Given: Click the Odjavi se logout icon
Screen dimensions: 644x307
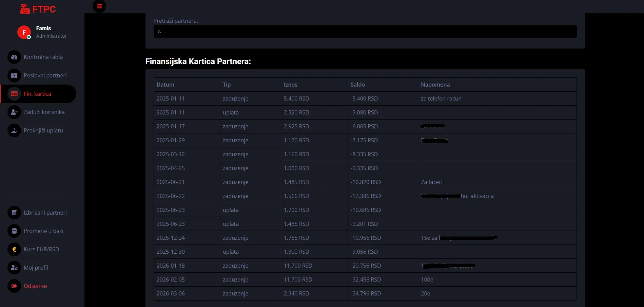Looking at the screenshot, I should 14,286.
